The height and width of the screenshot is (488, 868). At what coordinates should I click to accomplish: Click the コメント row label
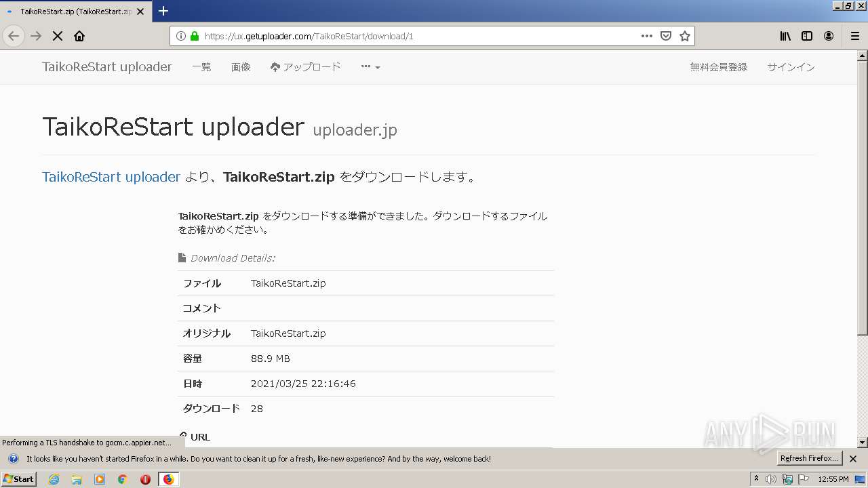(202, 308)
